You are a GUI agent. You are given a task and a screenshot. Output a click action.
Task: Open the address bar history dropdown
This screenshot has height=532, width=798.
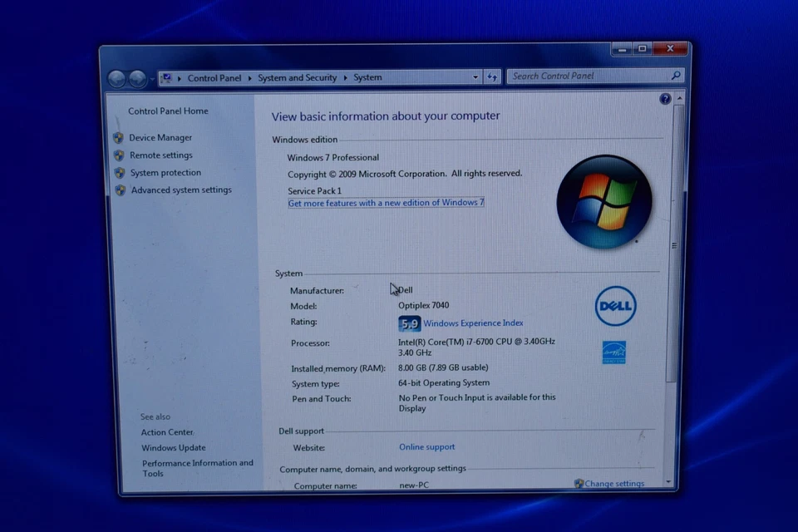click(475, 77)
